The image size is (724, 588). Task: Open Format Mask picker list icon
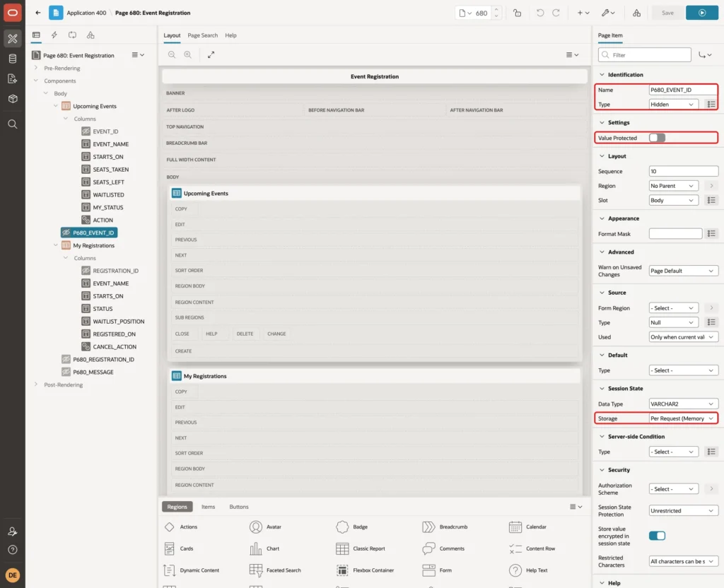711,234
